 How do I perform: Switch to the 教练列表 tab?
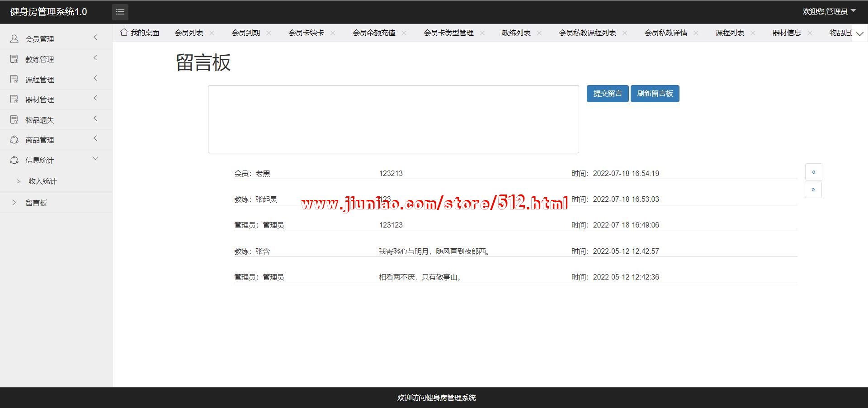point(516,33)
